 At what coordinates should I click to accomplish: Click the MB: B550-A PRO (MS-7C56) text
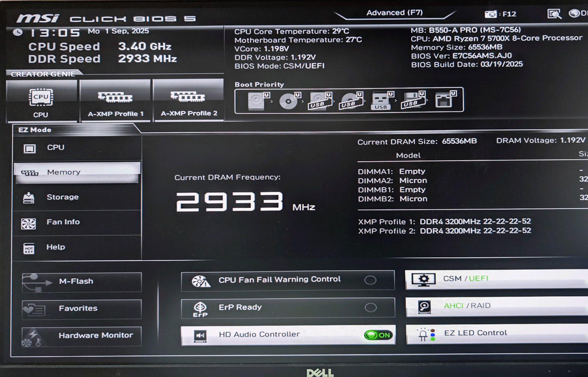point(466,30)
